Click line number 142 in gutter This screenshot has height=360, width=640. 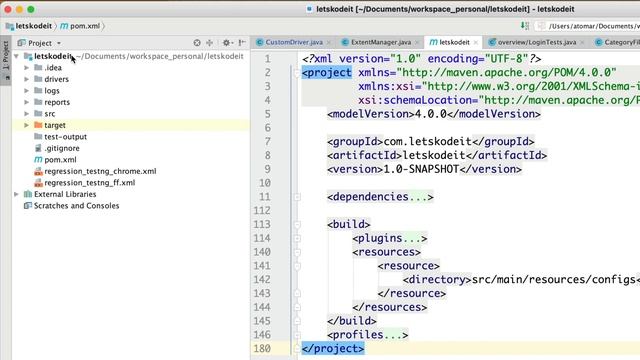coord(262,280)
